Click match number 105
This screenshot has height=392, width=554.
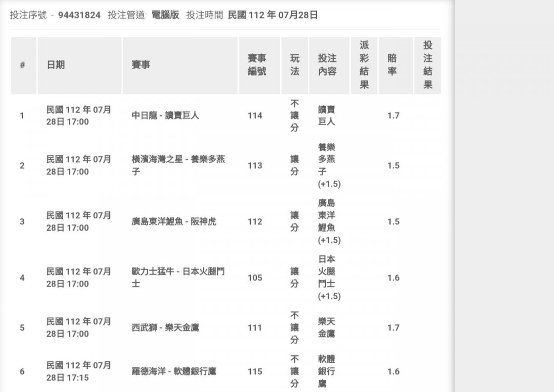point(255,278)
